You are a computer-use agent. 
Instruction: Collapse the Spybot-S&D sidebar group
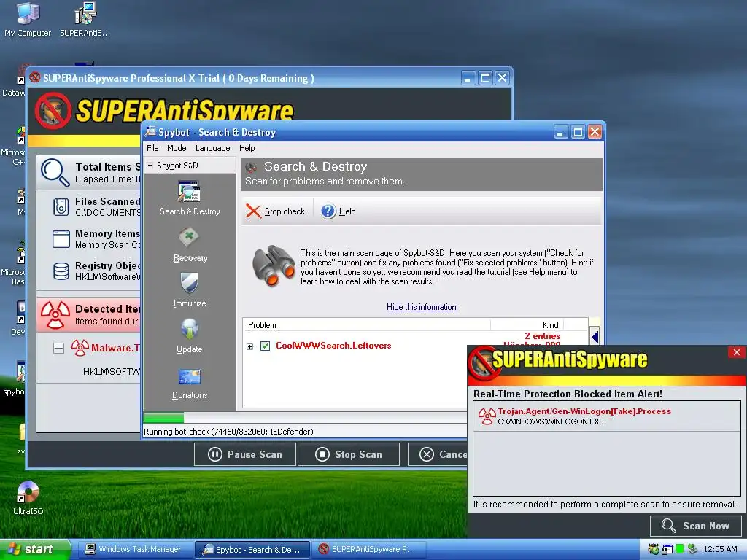(150, 166)
